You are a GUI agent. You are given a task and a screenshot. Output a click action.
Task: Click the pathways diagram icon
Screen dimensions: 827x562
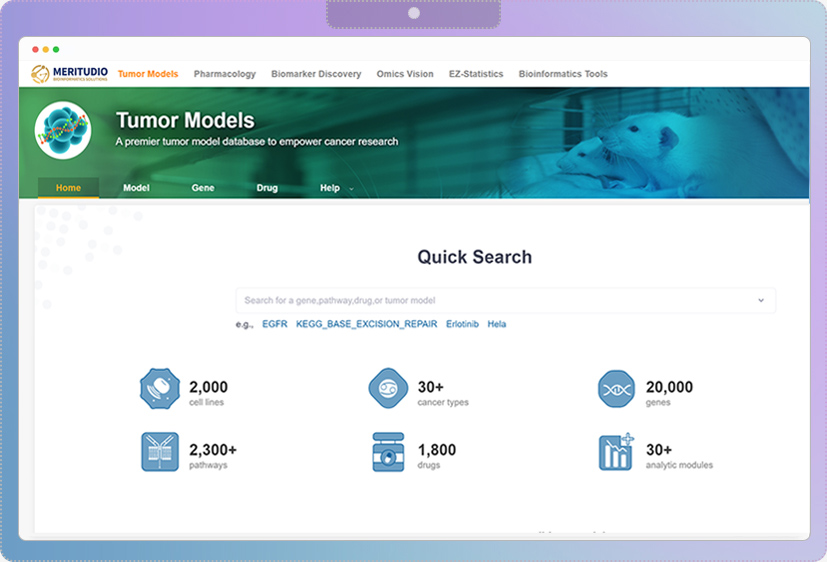click(159, 452)
